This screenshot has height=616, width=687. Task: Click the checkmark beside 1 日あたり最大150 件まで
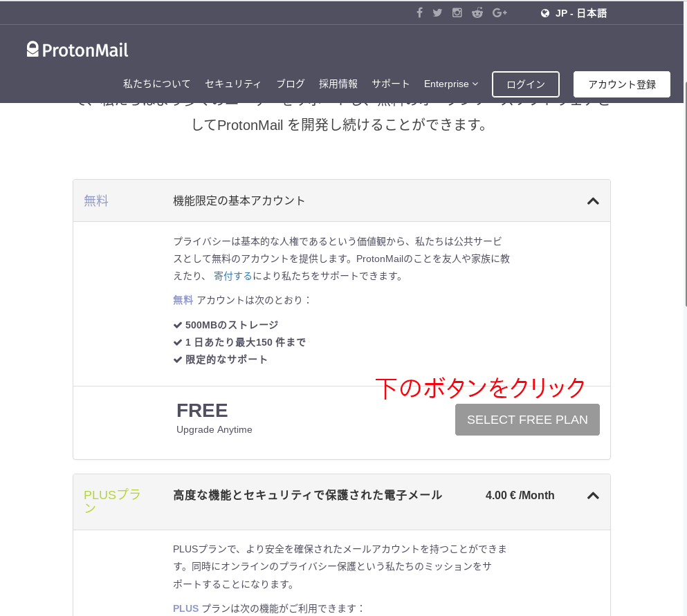pos(177,342)
